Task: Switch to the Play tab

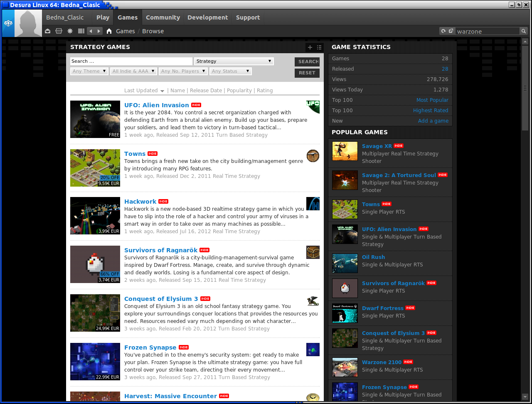Action: coord(103,17)
